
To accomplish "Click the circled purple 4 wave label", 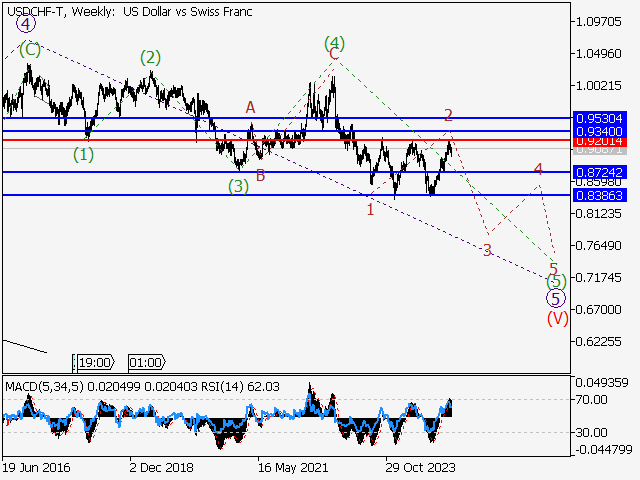I will click(25, 24).
